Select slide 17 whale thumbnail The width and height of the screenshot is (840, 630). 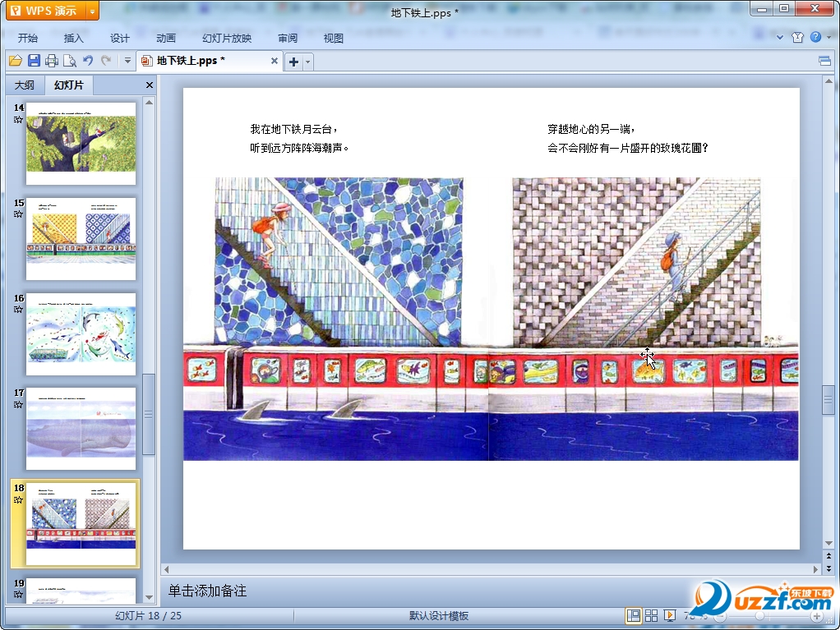pos(81,428)
